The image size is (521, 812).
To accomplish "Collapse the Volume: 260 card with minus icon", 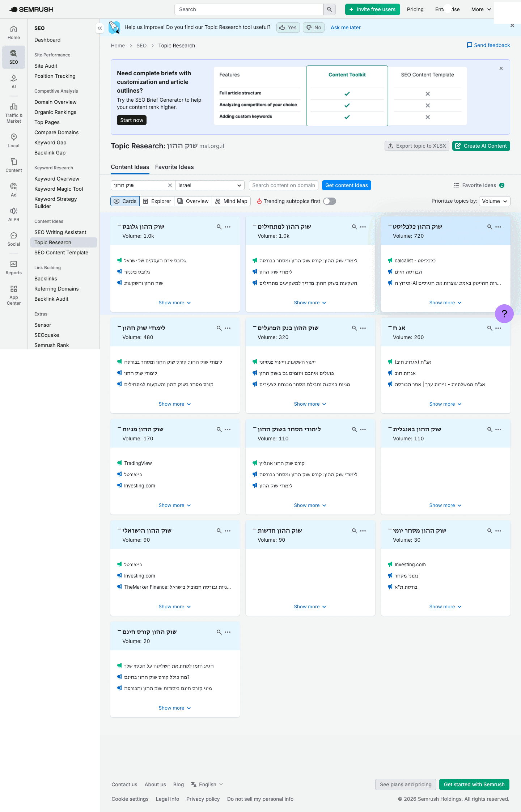I will (x=390, y=327).
